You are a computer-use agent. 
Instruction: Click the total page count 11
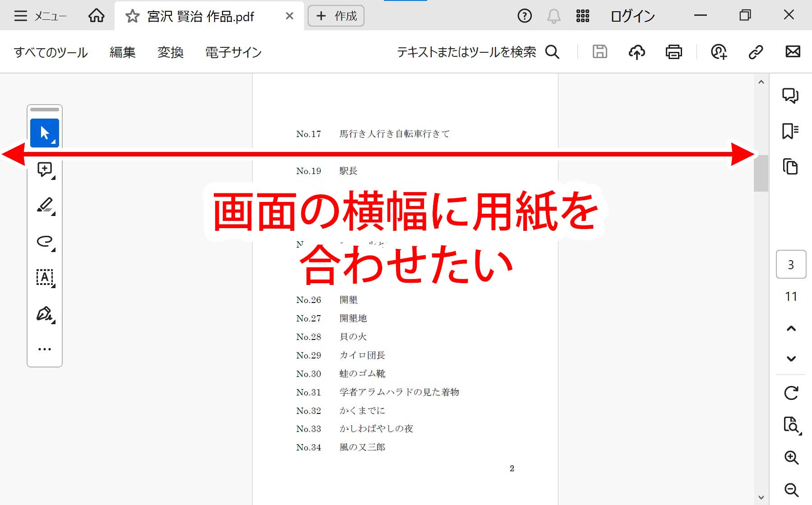791,296
